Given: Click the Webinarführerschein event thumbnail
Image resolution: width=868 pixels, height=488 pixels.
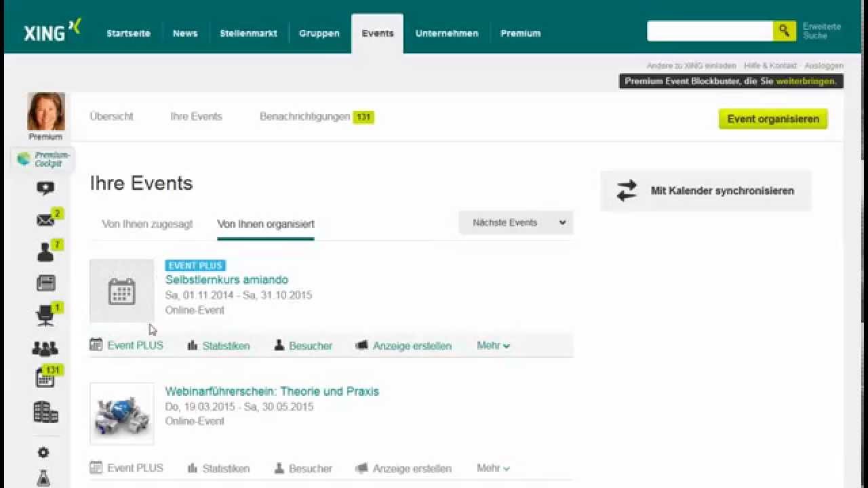Looking at the screenshot, I should [122, 413].
